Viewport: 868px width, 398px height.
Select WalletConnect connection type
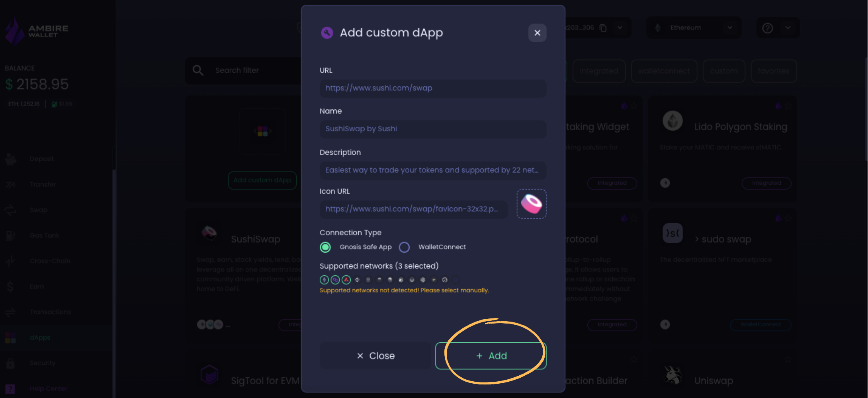404,247
